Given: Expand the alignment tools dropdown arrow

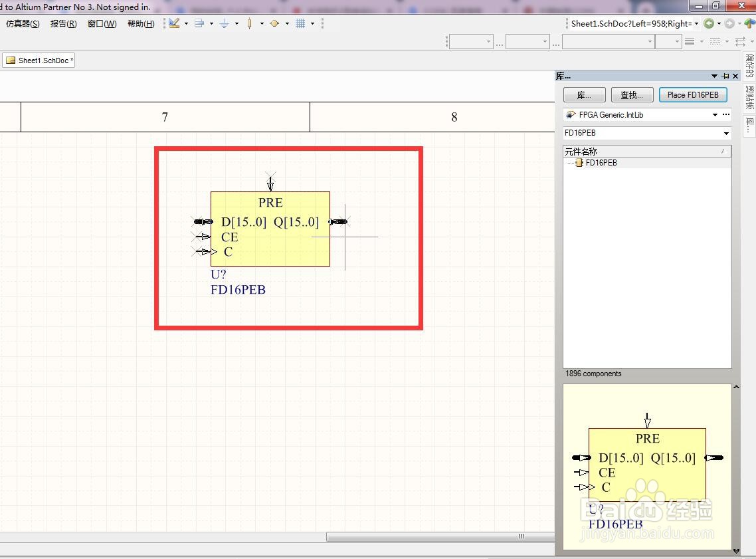Looking at the screenshot, I should point(211,24).
